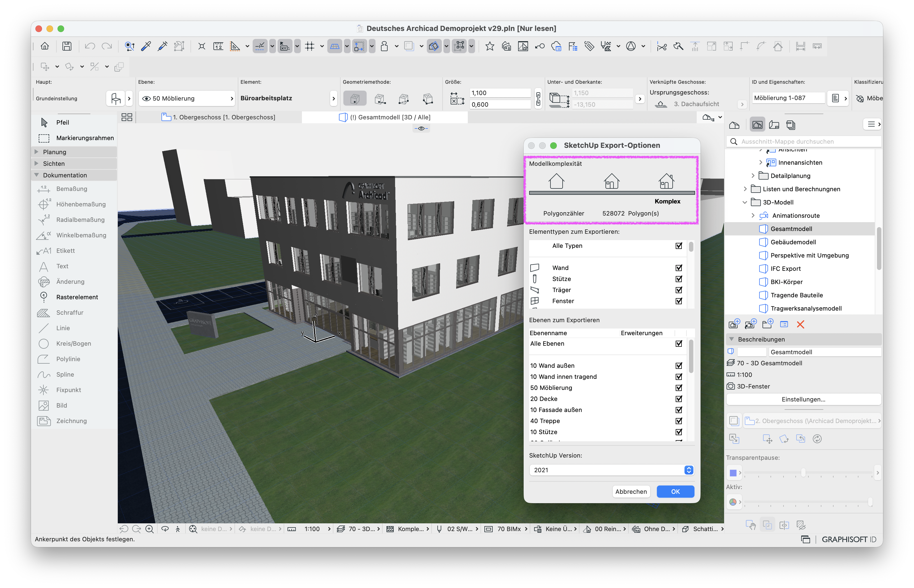The image size is (914, 588).
Task: Uncheck the Träger element type checkbox
Action: (x=678, y=290)
